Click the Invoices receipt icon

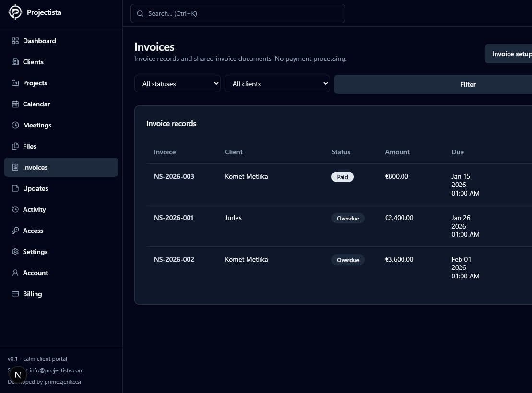[x=15, y=167]
